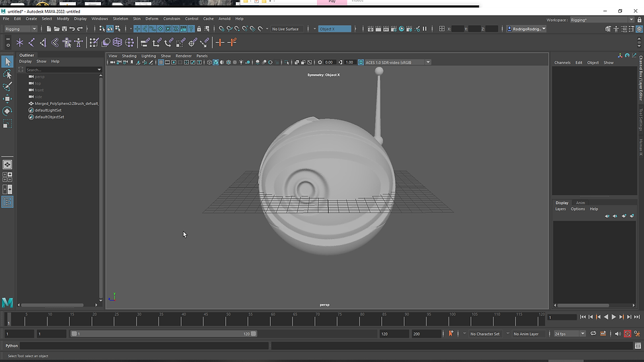
Task: Activate the Paint Selection tool
Action: tap(7, 87)
